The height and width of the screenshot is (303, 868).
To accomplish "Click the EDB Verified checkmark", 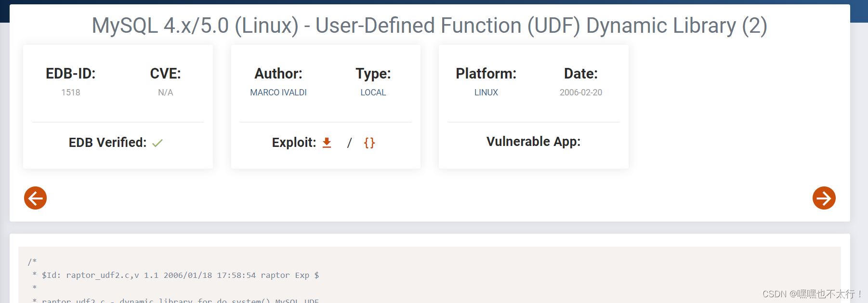I will (158, 143).
